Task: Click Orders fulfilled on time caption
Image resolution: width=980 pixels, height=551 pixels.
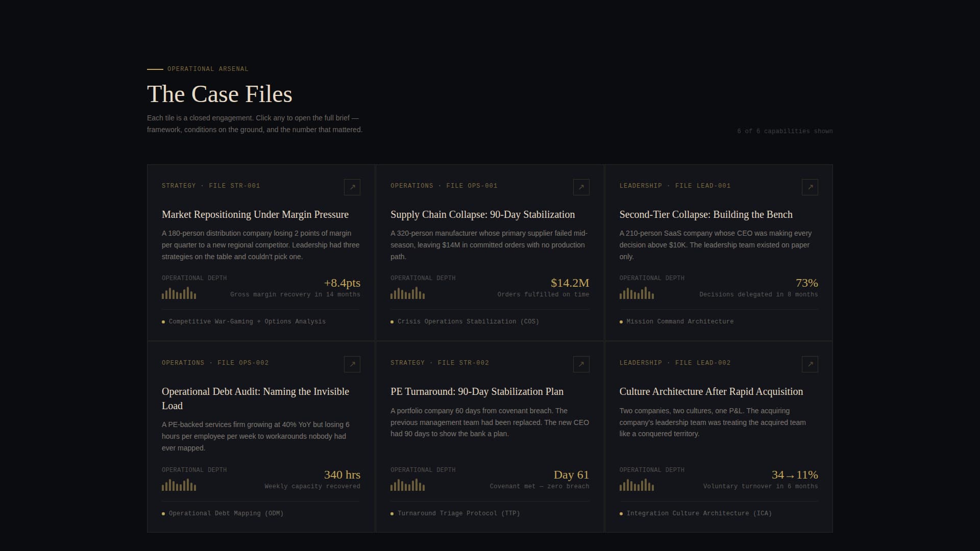Action: point(543,295)
